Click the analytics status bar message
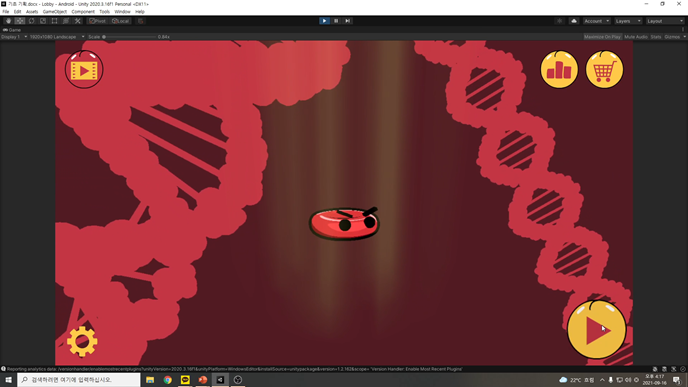 (234, 369)
